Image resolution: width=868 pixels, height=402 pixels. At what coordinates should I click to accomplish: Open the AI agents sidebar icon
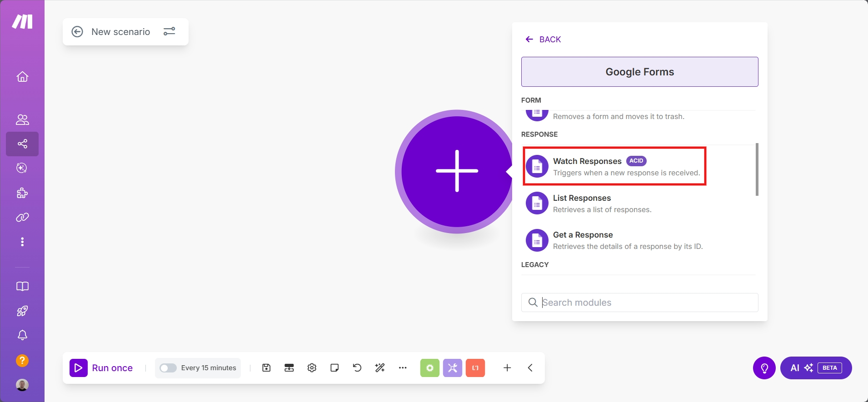(x=22, y=168)
